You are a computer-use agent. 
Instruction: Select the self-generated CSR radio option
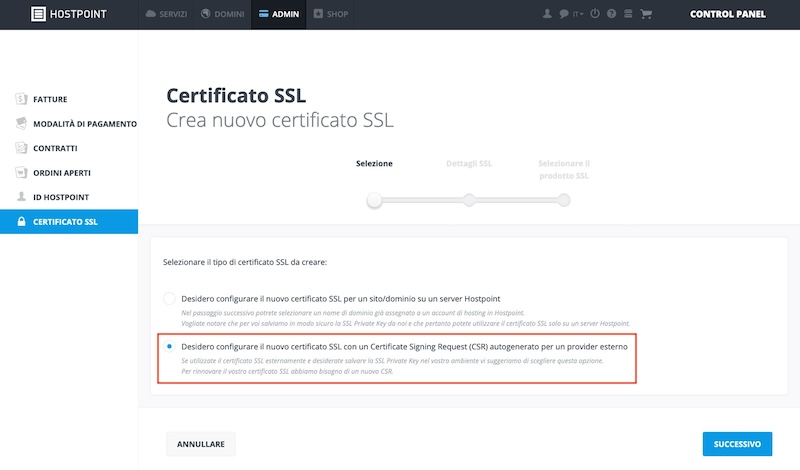[169, 347]
